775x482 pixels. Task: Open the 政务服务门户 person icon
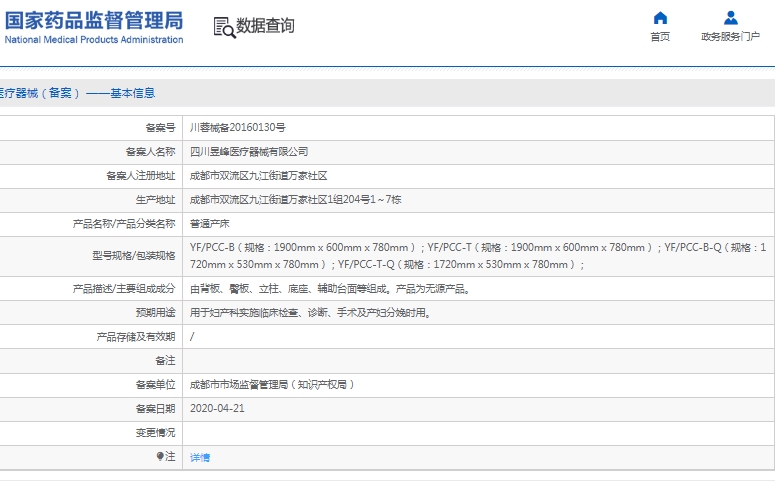[731, 18]
